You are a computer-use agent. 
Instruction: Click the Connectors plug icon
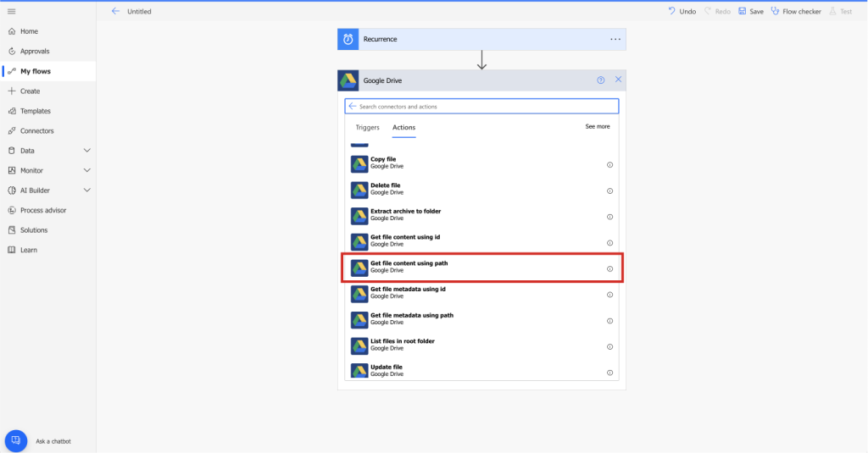12,130
